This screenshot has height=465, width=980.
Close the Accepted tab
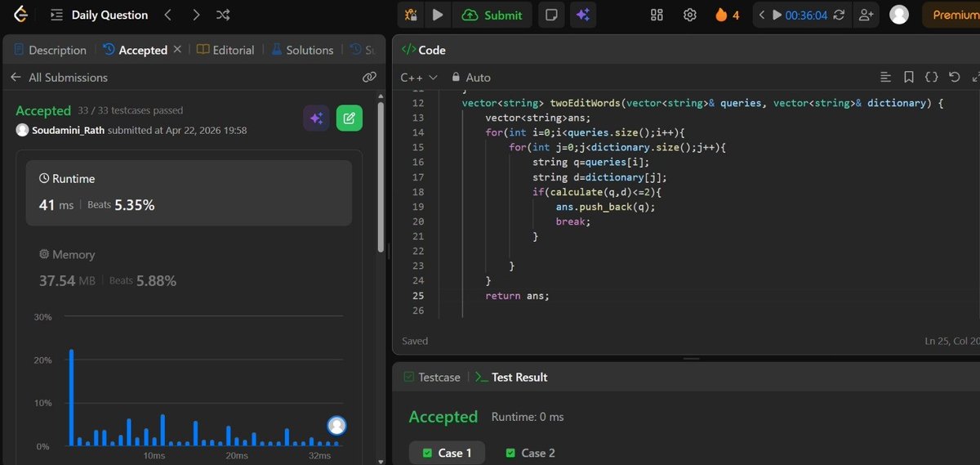pos(177,50)
